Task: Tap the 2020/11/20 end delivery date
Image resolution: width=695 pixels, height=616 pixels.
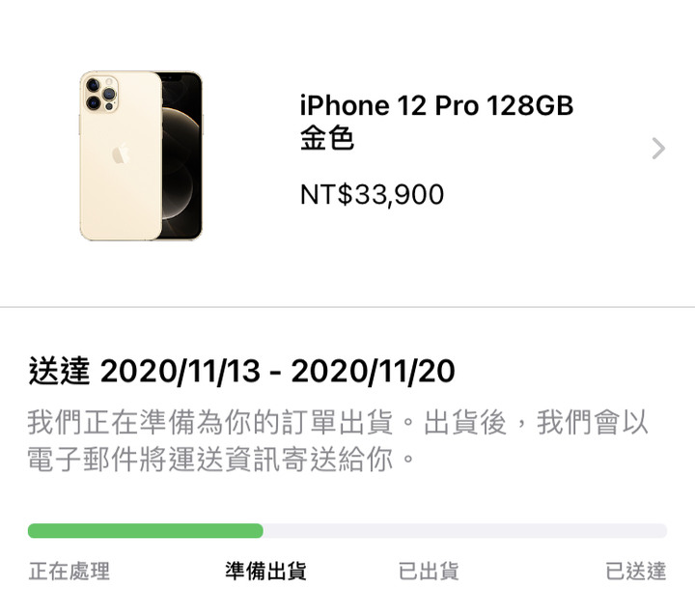Action: [x=374, y=371]
